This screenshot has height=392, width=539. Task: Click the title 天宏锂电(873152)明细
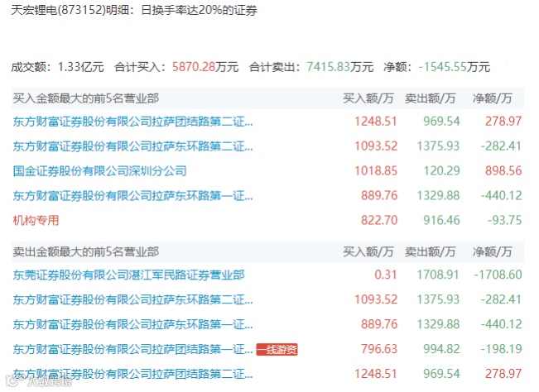[71, 10]
